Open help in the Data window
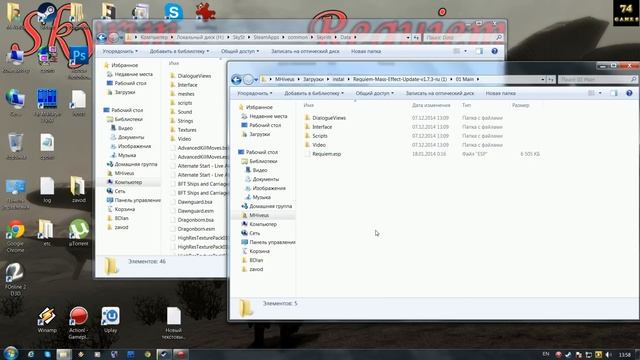 click(494, 51)
